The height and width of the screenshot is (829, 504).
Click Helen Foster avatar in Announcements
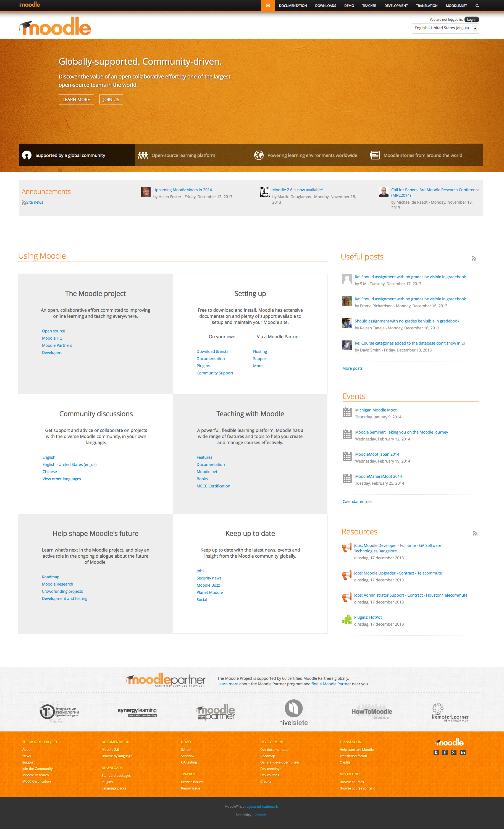[x=146, y=192]
